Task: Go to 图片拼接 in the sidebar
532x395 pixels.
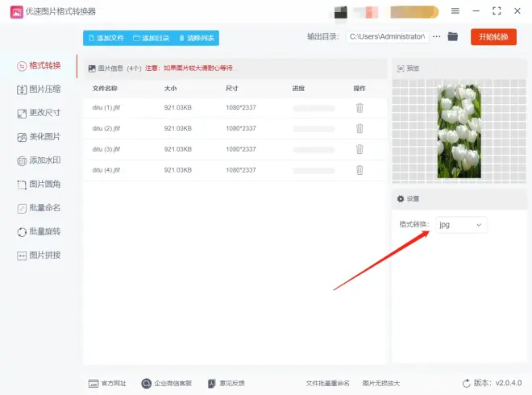Action: click(x=39, y=256)
